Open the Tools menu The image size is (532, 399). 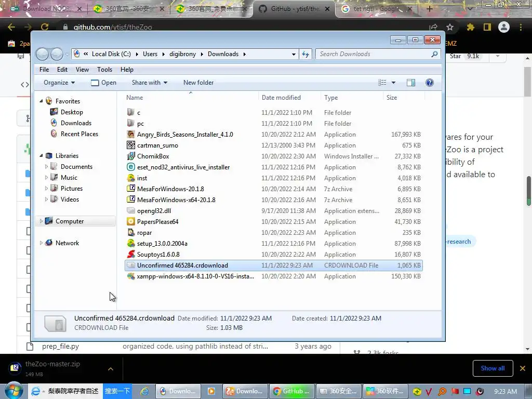[104, 70]
